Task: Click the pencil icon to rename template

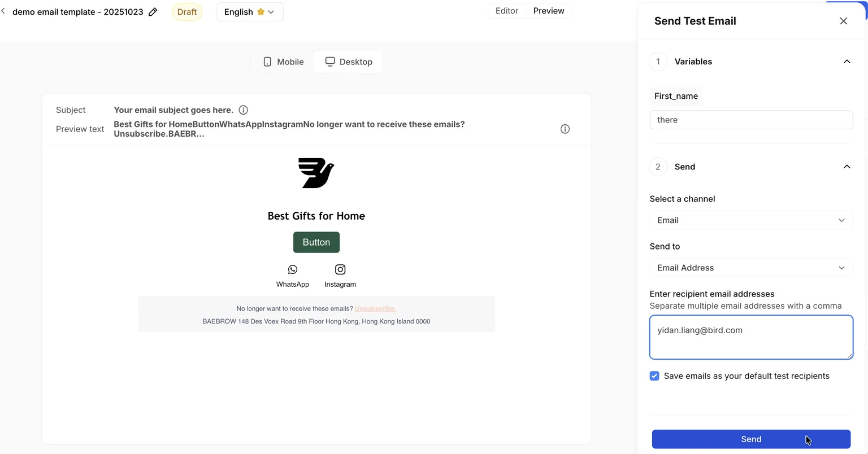Action: tap(153, 12)
